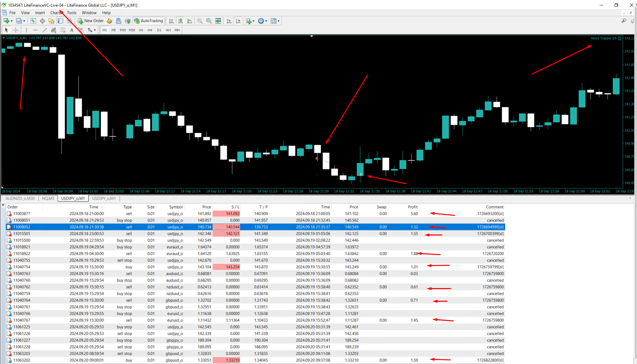Expand the New Chart dropdown arrow

click(12, 21)
